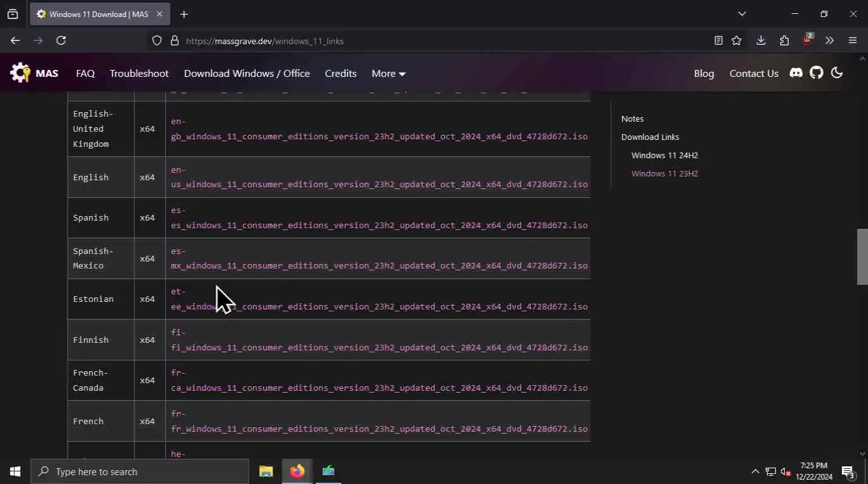868x484 pixels.
Task: Open taskbar clock showing 7:25 PM
Action: coord(814,471)
